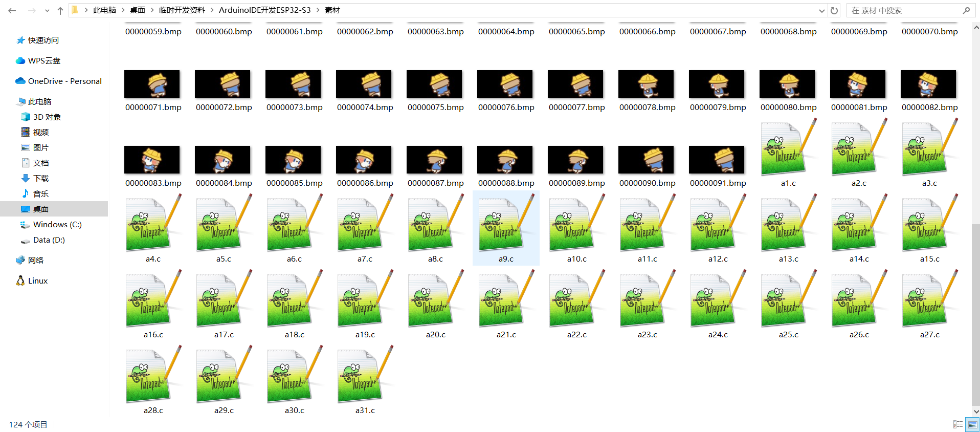Click the search magnifier icon

[966, 10]
